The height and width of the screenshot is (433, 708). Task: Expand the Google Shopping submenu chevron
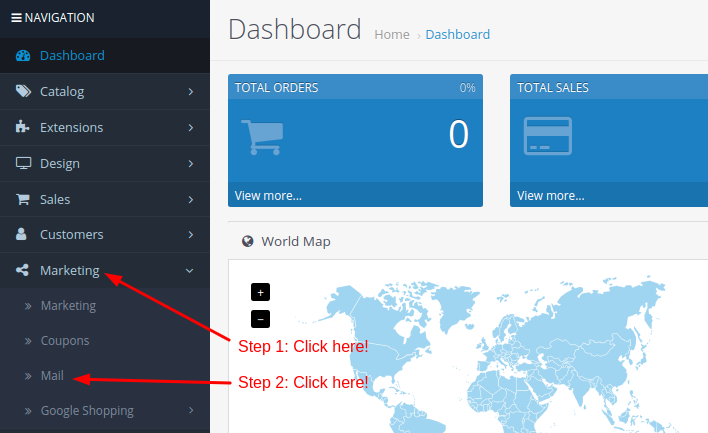tap(191, 410)
